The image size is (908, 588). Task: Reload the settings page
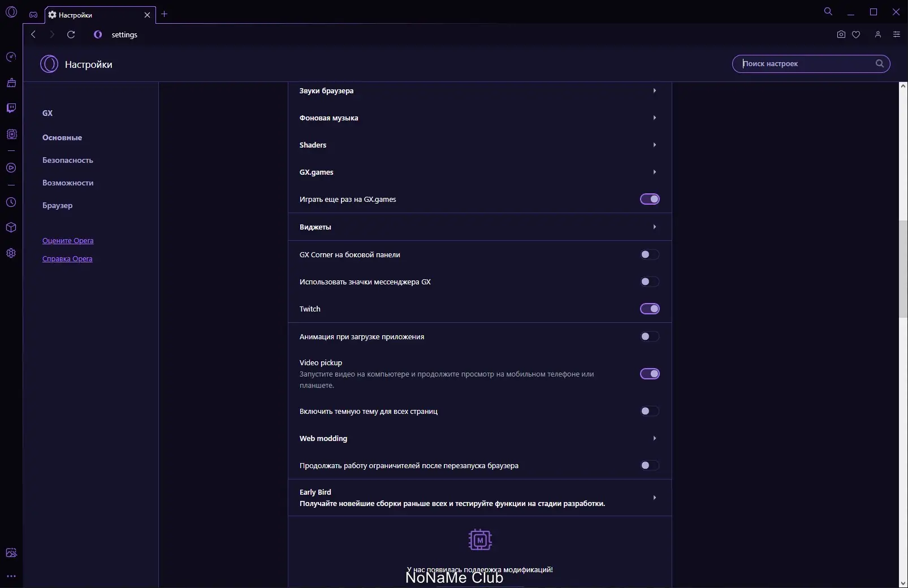(x=71, y=34)
